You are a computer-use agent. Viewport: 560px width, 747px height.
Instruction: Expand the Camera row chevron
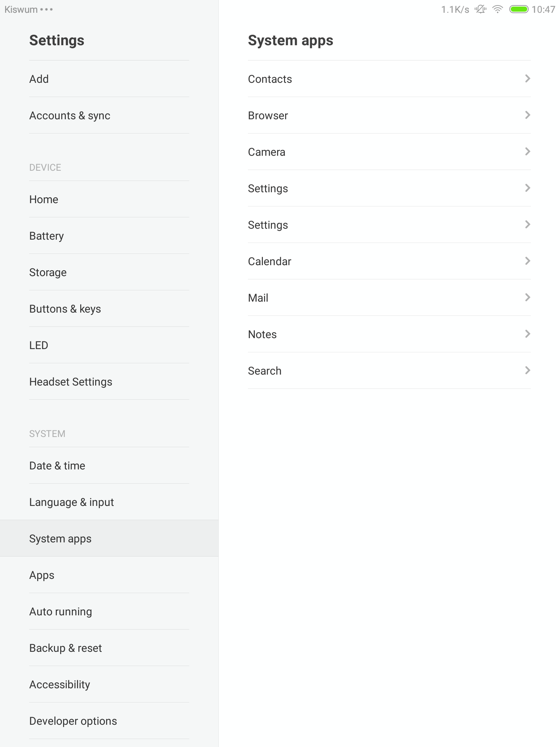[527, 152]
